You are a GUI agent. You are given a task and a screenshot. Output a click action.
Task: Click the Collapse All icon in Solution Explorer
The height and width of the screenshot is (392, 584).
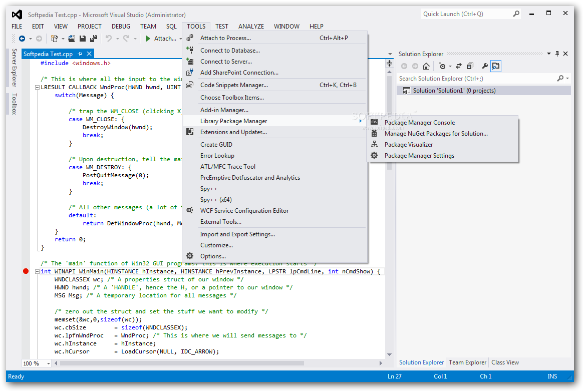pyautogui.click(x=470, y=66)
